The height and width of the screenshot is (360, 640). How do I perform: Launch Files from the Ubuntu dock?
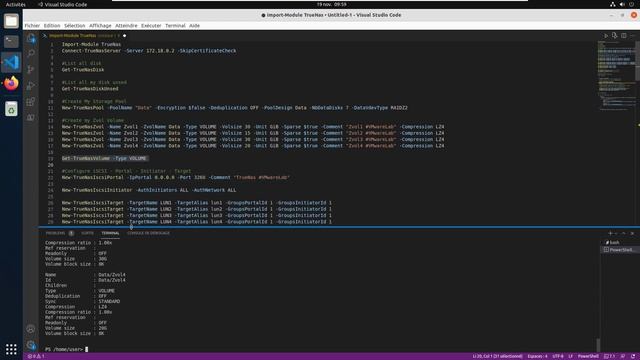[x=11, y=21]
